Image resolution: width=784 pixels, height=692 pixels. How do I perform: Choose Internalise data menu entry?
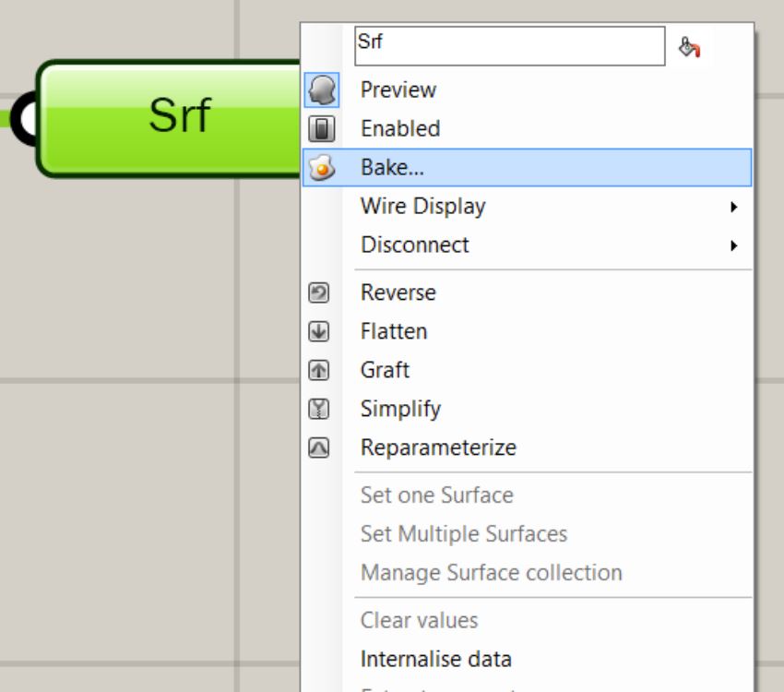pyautogui.click(x=436, y=659)
